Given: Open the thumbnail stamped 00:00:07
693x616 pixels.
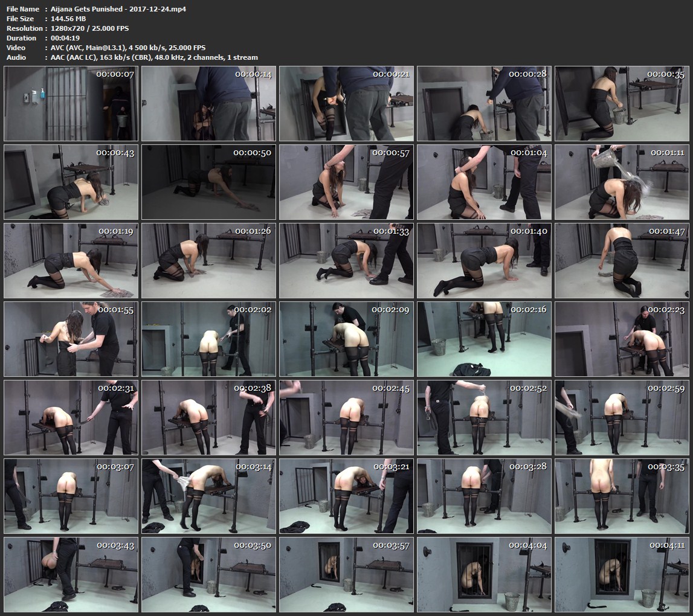Looking at the screenshot, I should tap(71, 104).
